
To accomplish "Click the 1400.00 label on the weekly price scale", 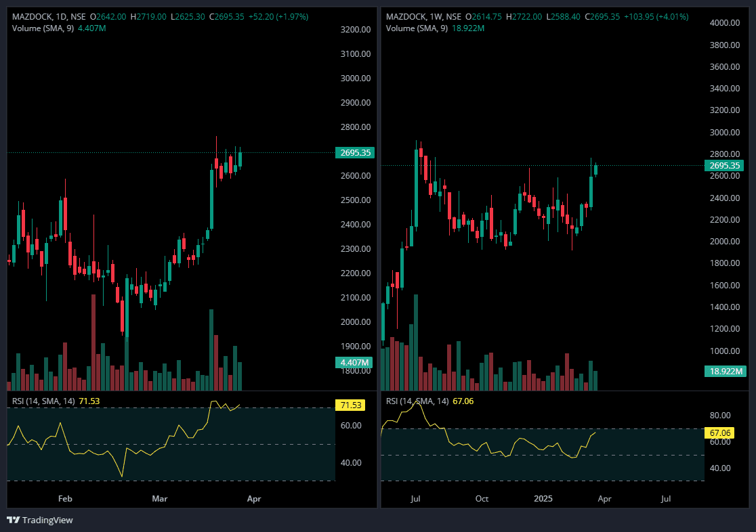I will pos(725,307).
